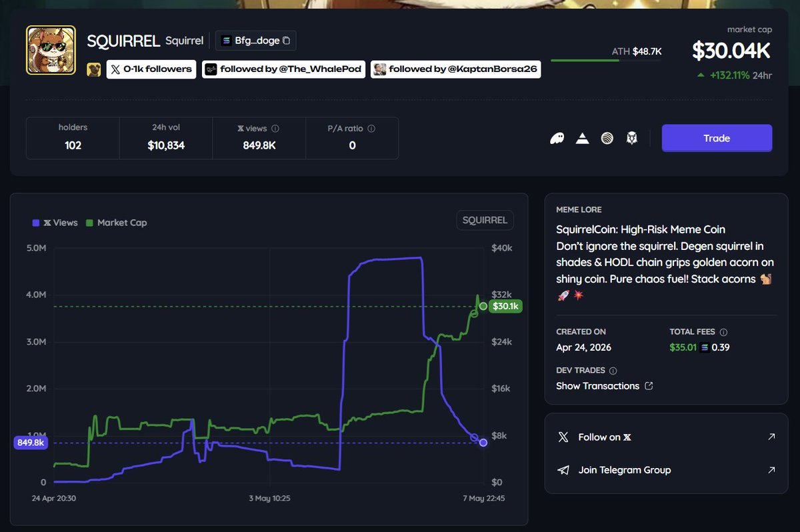Click the Solana icon in total fees
The height and width of the screenshot is (532, 800).
click(705, 347)
